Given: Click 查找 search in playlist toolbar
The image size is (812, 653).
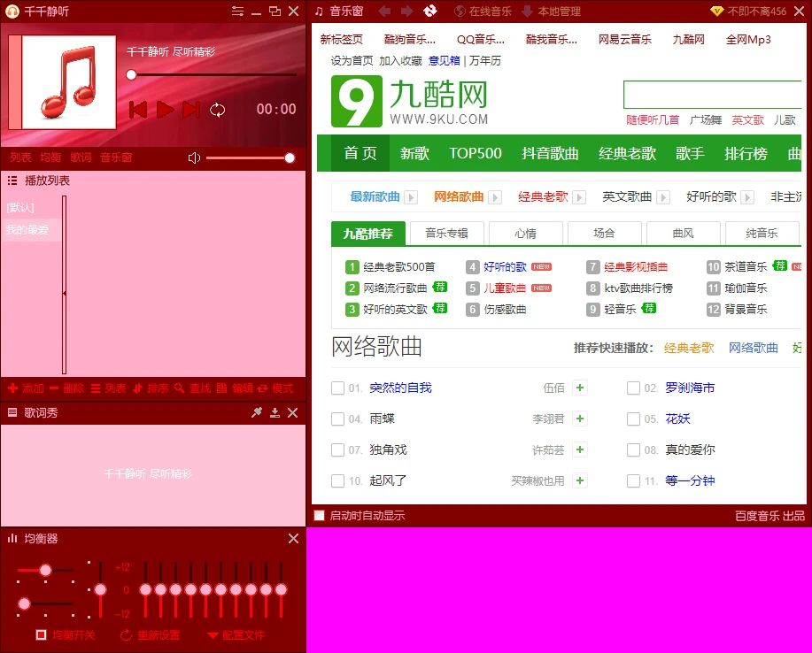Looking at the screenshot, I should (193, 388).
